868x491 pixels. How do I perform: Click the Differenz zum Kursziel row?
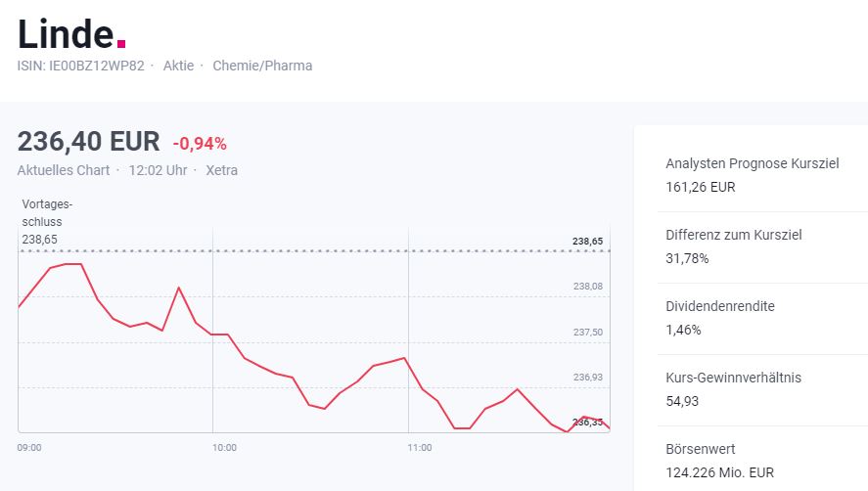click(762, 246)
